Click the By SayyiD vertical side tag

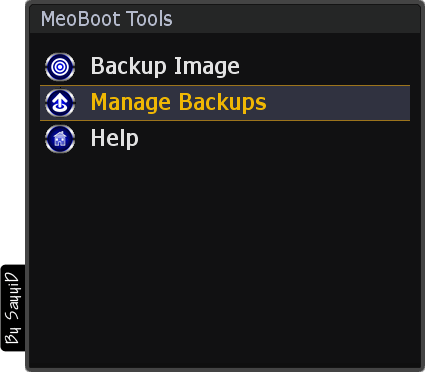coord(13,308)
